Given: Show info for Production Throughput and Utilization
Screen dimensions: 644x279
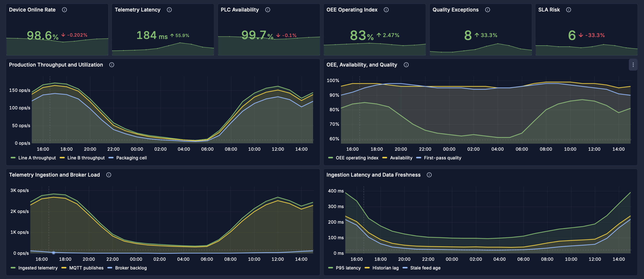Looking at the screenshot, I should pyautogui.click(x=112, y=65).
